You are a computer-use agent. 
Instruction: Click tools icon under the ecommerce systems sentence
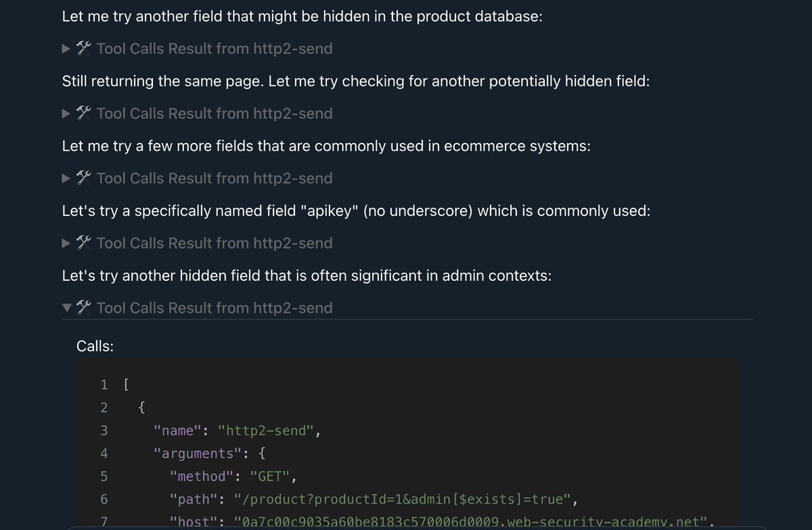pos(84,179)
